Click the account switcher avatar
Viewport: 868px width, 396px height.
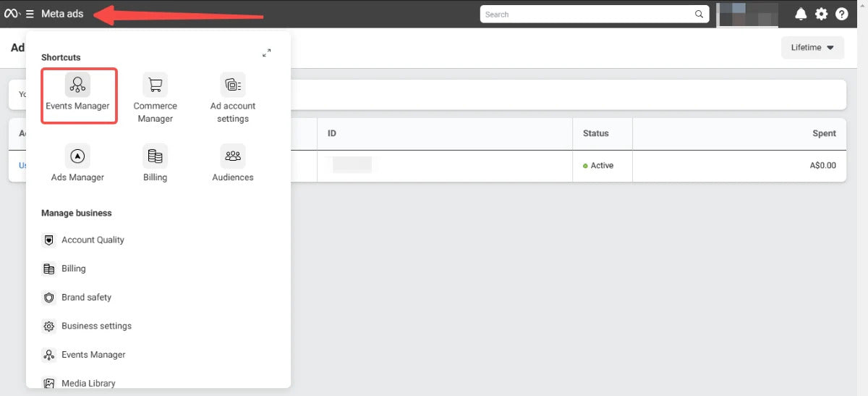747,14
